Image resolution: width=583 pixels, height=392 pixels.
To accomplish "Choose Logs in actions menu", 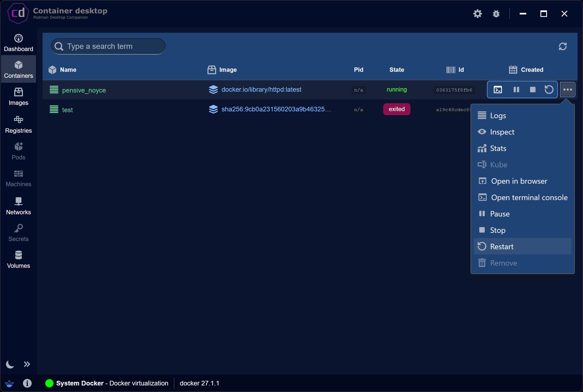I will point(498,115).
